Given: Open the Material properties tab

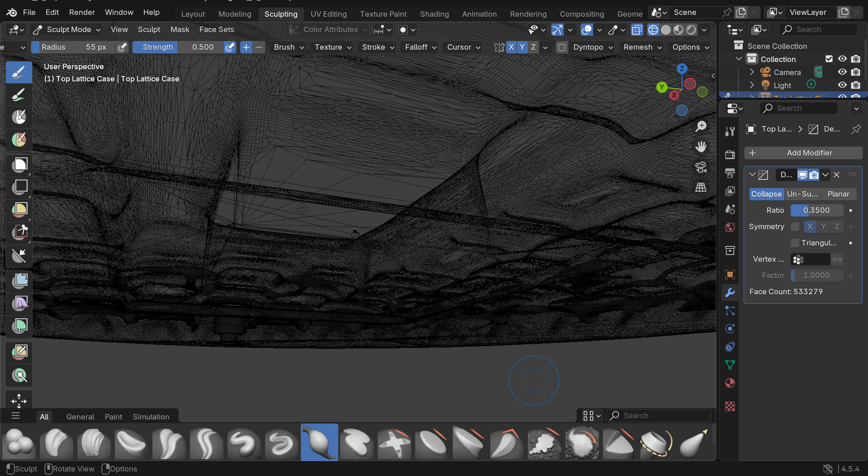Looking at the screenshot, I should [730, 383].
